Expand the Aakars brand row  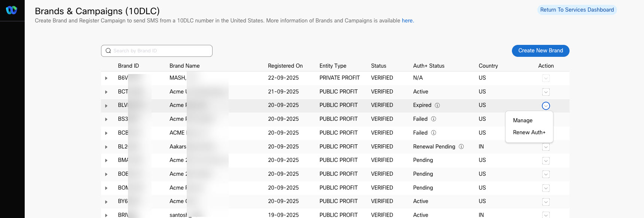pyautogui.click(x=106, y=147)
